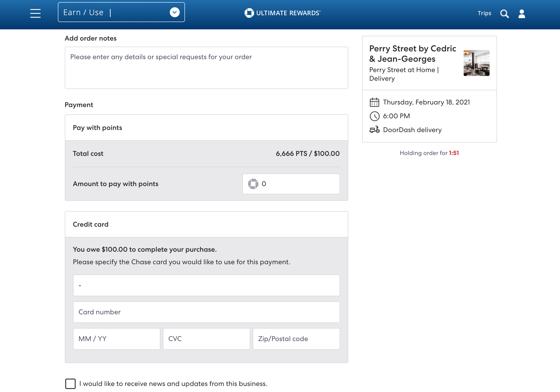Click the calendar icon beside the delivery date
The image size is (560, 392).
(x=374, y=102)
